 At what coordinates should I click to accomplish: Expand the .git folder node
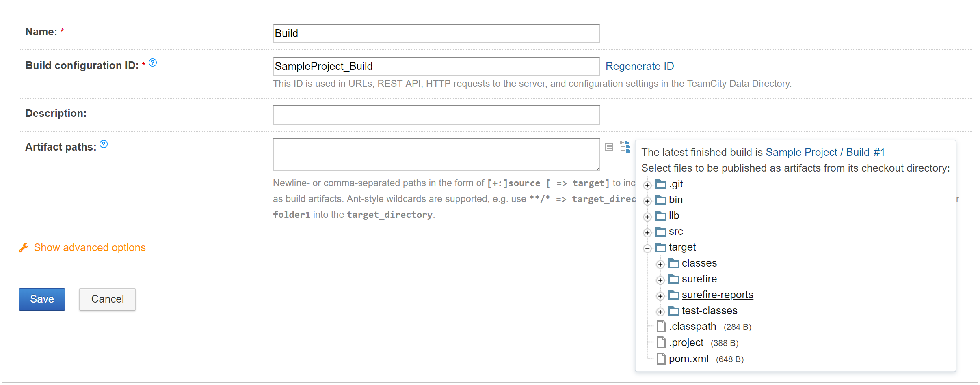point(647,185)
